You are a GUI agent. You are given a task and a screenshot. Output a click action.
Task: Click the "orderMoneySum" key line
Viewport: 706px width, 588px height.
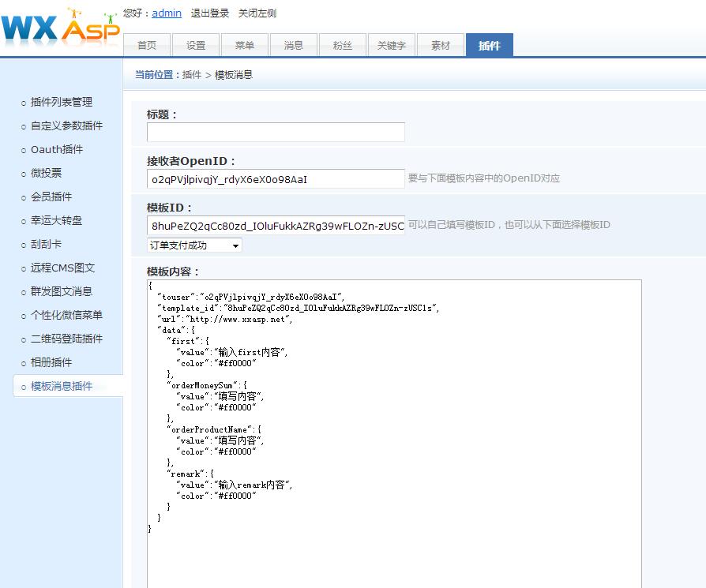[x=207, y=385]
